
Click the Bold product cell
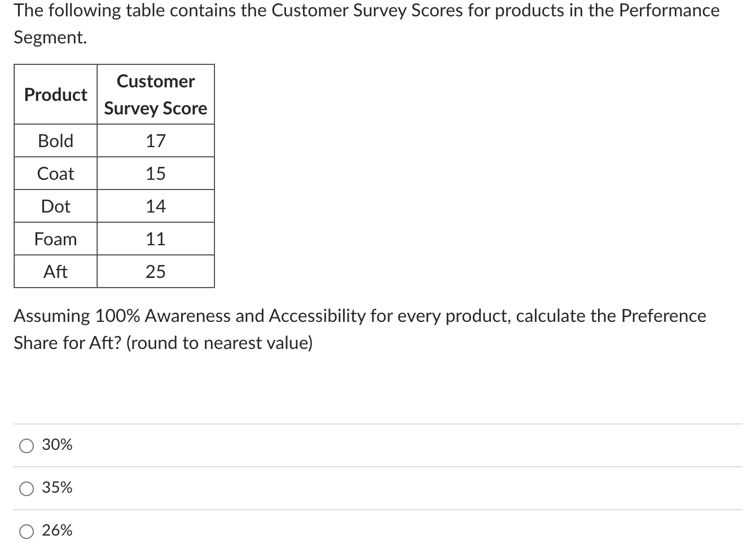point(55,140)
